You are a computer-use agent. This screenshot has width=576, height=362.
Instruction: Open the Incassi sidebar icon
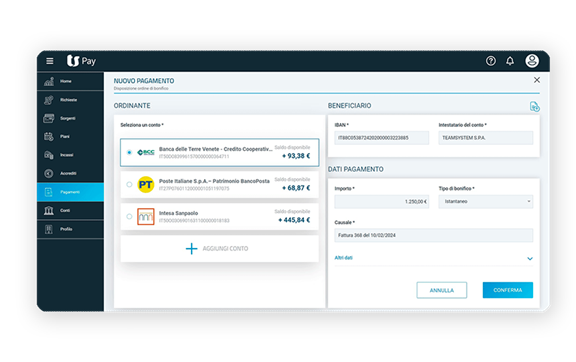point(49,155)
